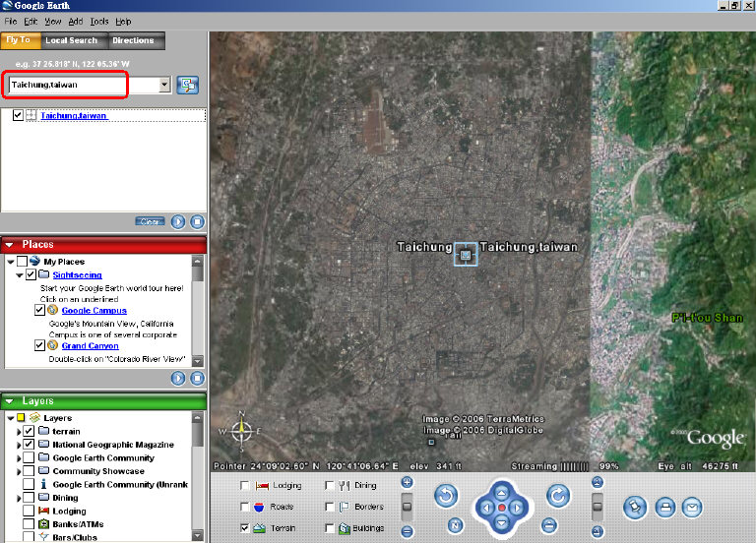This screenshot has width=756, height=543.
Task: Toggle the Lodging checkbox in bottom panel
Action: coord(244,485)
